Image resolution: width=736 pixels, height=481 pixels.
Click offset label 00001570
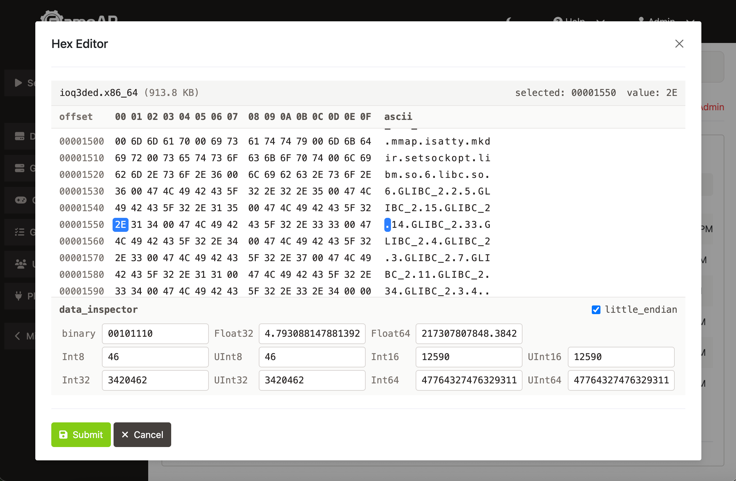(82, 258)
